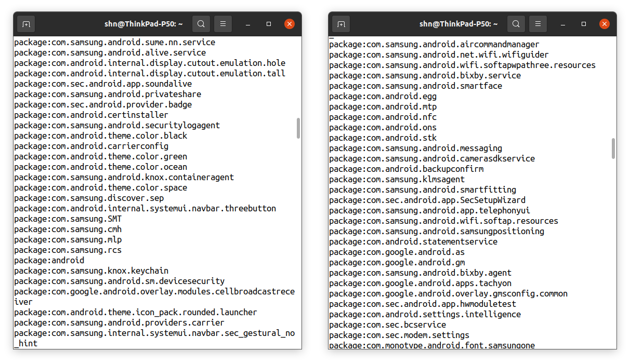Click right terminal vertical scrollbar handle
This screenshot has width=630, height=364.
click(613, 148)
